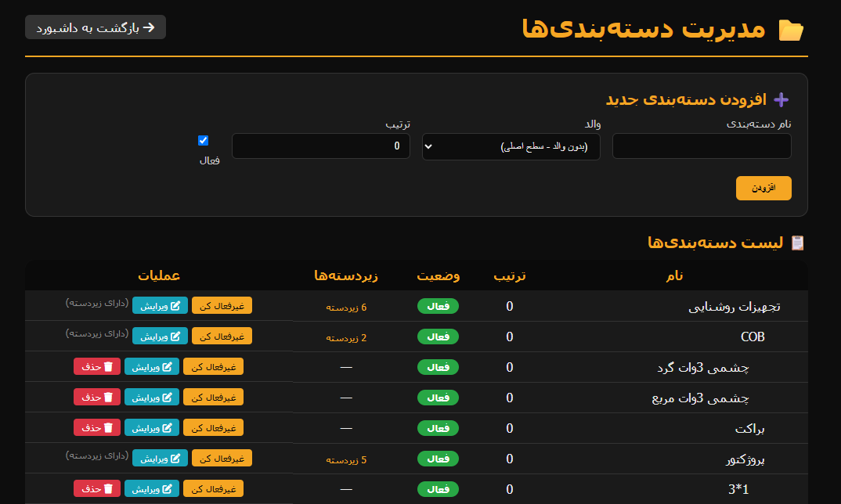841x504 pixels.
Task: Click the براکت category name
Action: coord(750,429)
